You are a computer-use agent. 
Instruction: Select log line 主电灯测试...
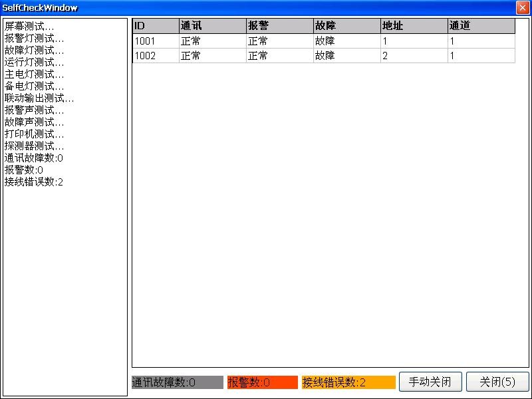pyautogui.click(x=34, y=74)
